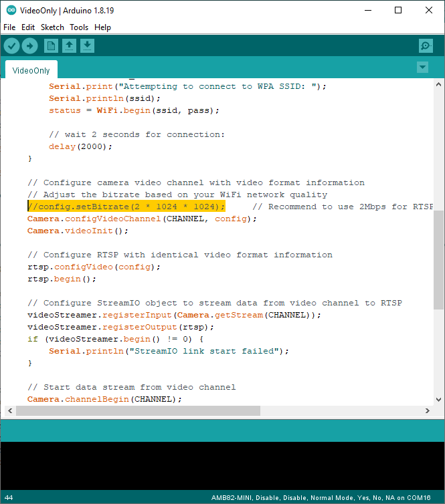Open the Edit menu
Viewport: 445px width, 504px height.
coord(28,27)
